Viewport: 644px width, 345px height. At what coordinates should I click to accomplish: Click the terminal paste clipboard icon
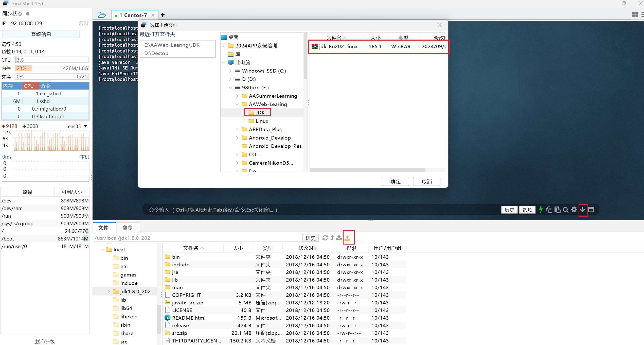pyautogui.click(x=557, y=210)
